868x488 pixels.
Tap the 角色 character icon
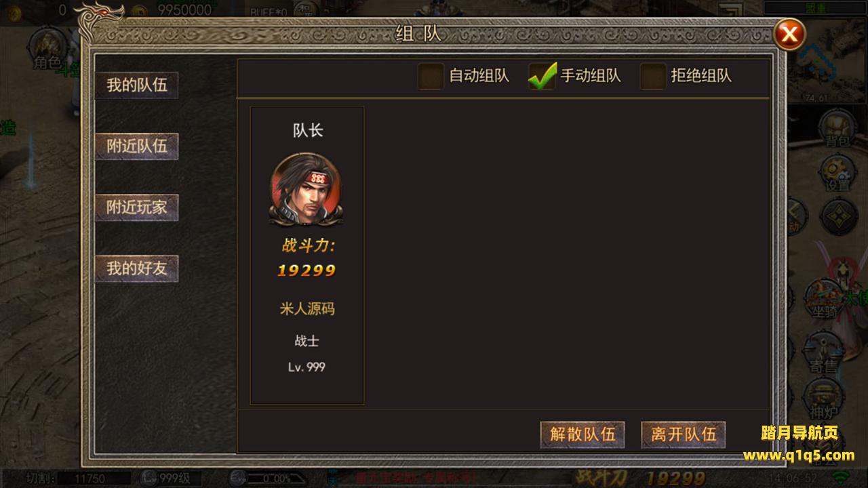(x=49, y=49)
